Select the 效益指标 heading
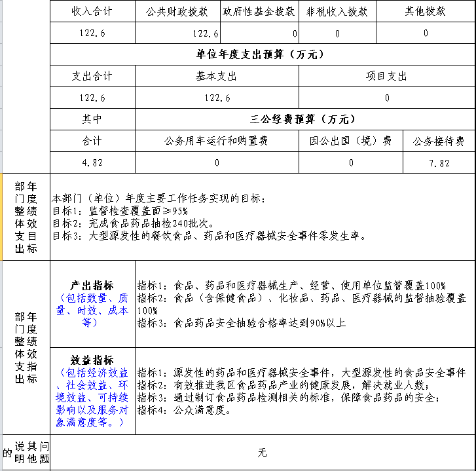The image size is (476, 471). (92, 360)
